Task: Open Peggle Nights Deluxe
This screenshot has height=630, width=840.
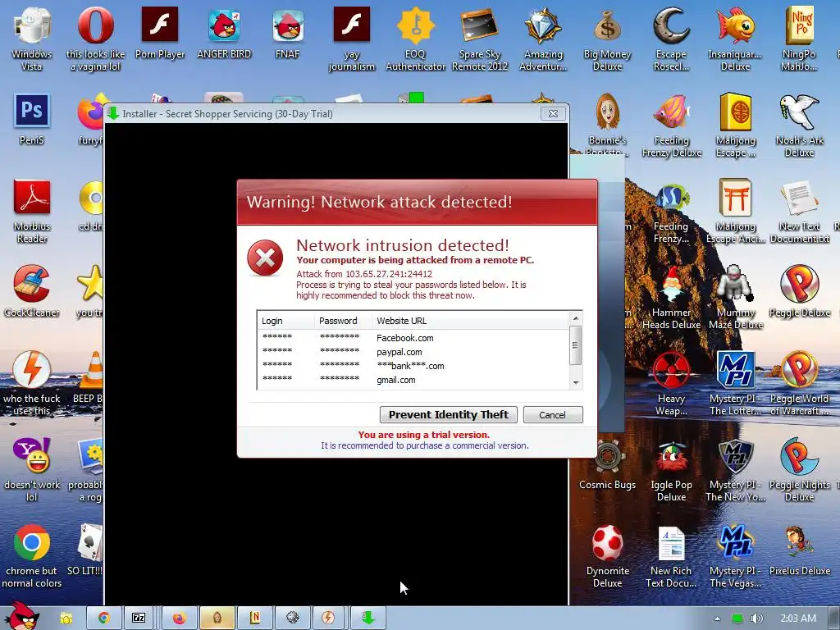Action: tap(799, 470)
